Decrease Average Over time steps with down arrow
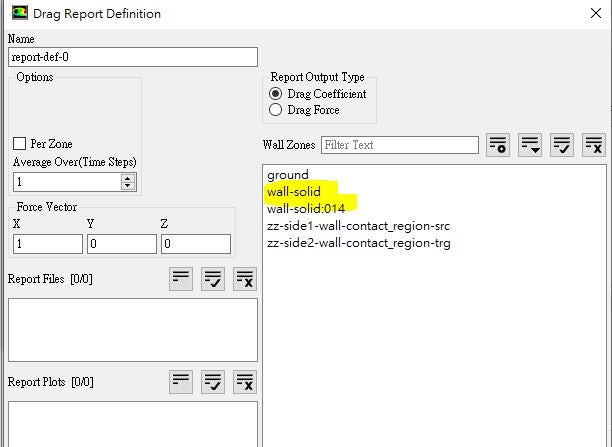This screenshot has height=447, width=612. pos(127,186)
